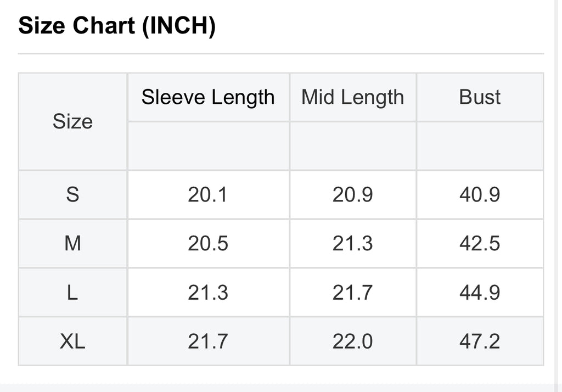Click sleeve length value 20.1 for S
Image resolution: width=562 pixels, height=392 pixels.
coord(208,195)
